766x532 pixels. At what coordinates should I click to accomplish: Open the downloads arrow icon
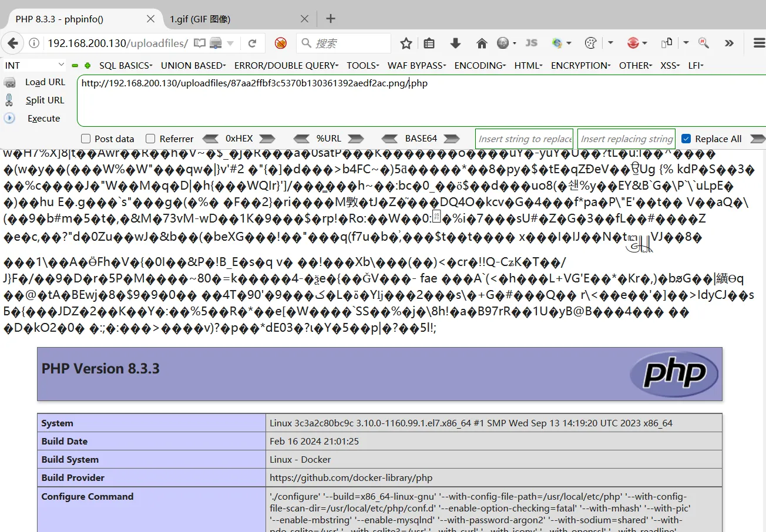[x=455, y=43]
